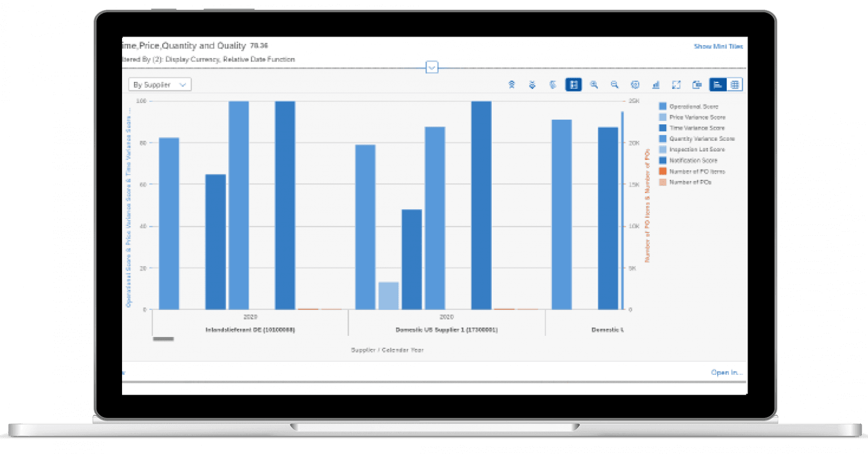Click the horizontal chart scrollbar handle
Screen dimensions: 868x454
[x=163, y=339]
